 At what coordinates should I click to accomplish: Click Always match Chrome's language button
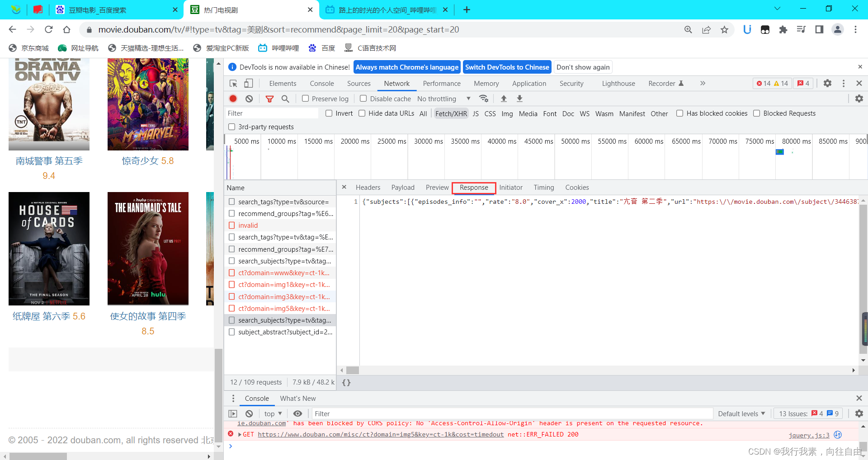pos(407,67)
